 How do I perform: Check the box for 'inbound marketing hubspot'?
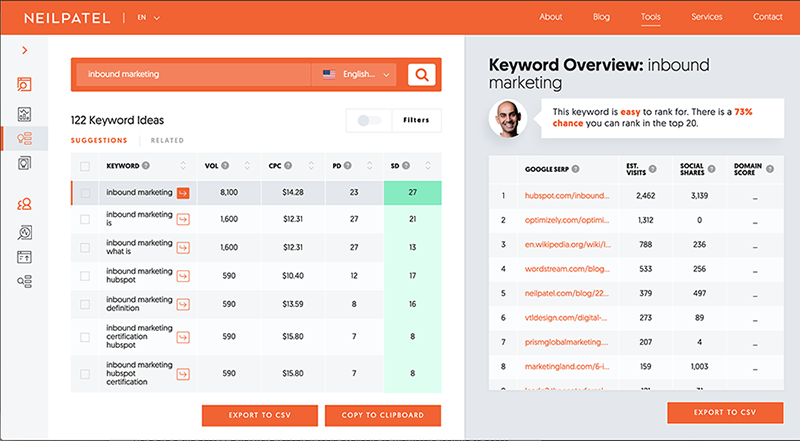pos(85,276)
